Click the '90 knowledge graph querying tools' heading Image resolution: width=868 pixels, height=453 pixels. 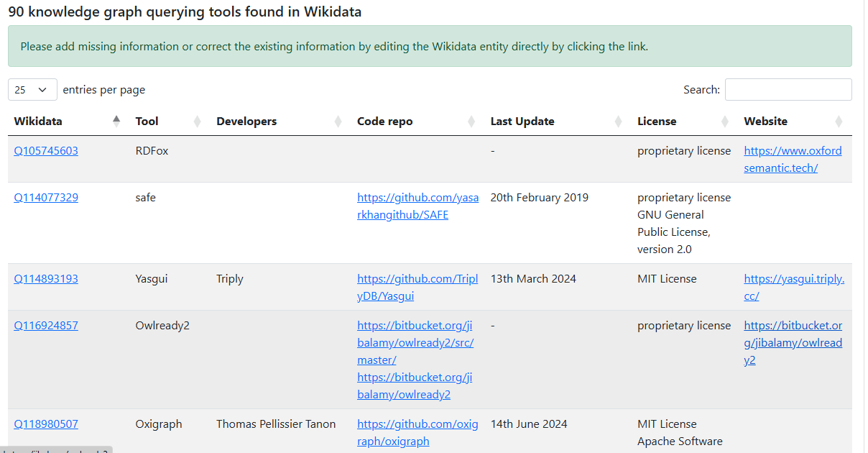tap(185, 12)
